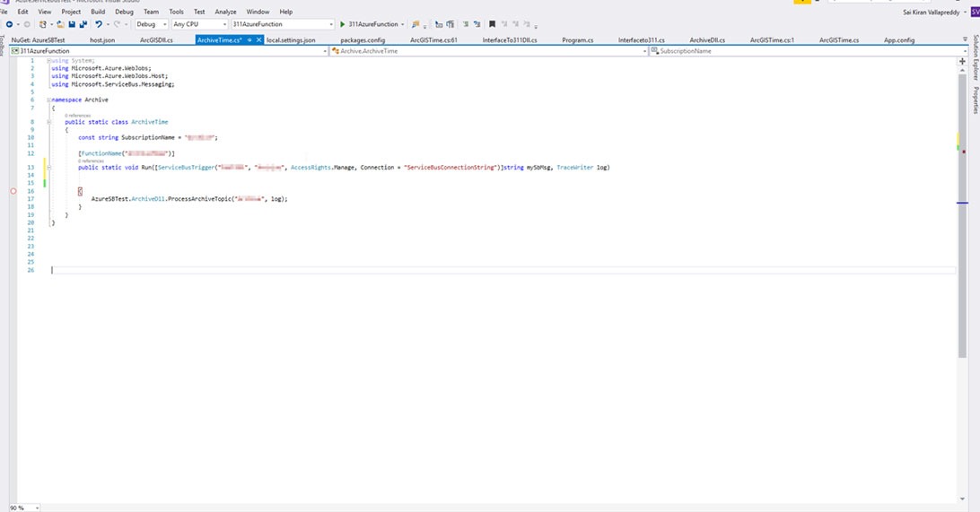Undo the last edit
Image resolution: width=980 pixels, height=512 pixels.
click(99, 24)
